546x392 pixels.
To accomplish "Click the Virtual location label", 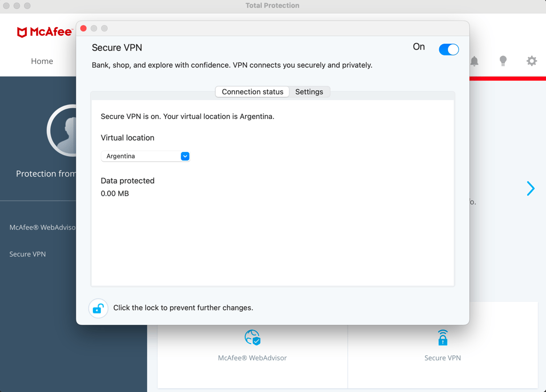I will tap(127, 138).
